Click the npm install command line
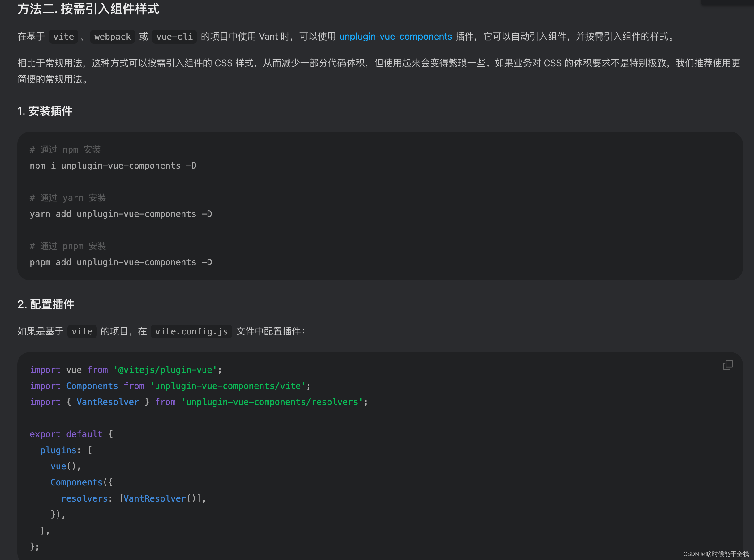The height and width of the screenshot is (560, 754). click(113, 166)
